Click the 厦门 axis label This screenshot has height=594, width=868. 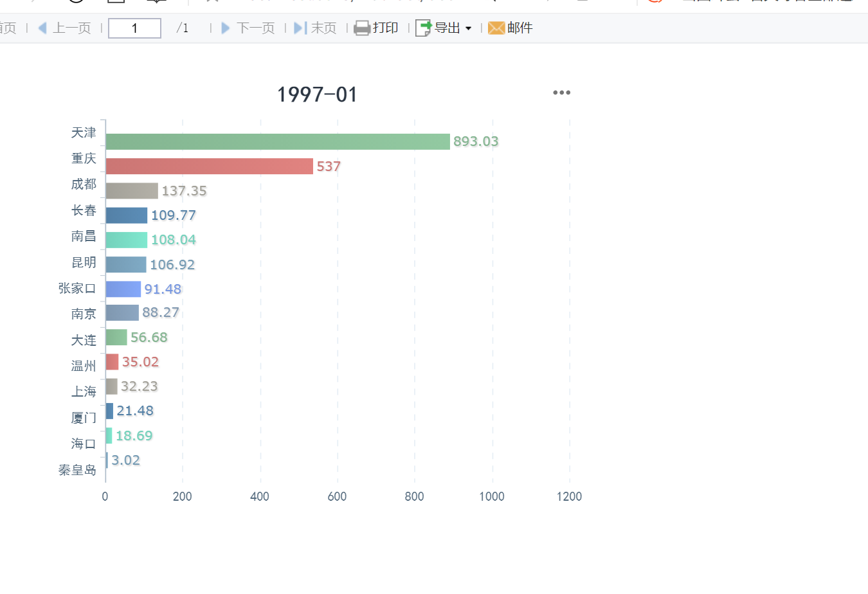point(84,418)
